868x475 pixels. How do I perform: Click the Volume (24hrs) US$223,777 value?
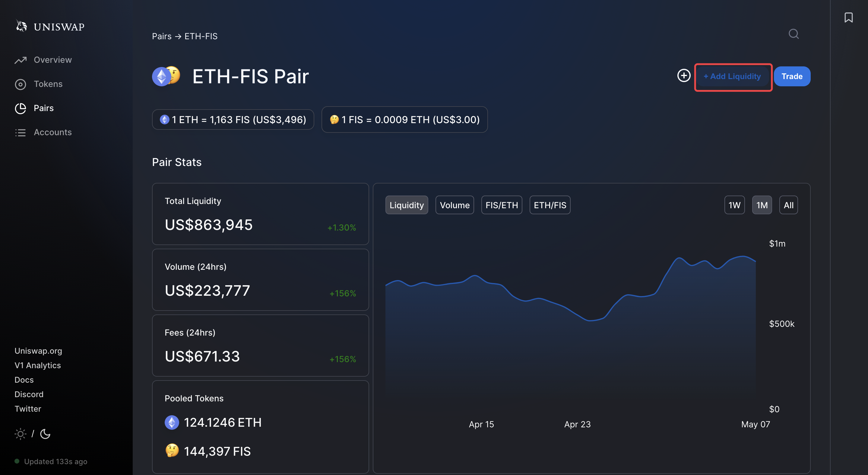coord(207,291)
